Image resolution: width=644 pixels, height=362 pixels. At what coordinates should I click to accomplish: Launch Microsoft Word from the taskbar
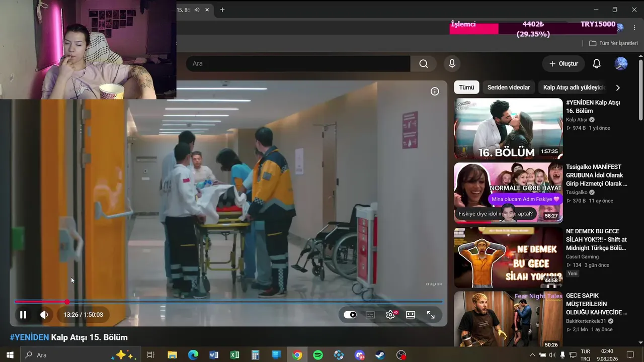click(214, 355)
